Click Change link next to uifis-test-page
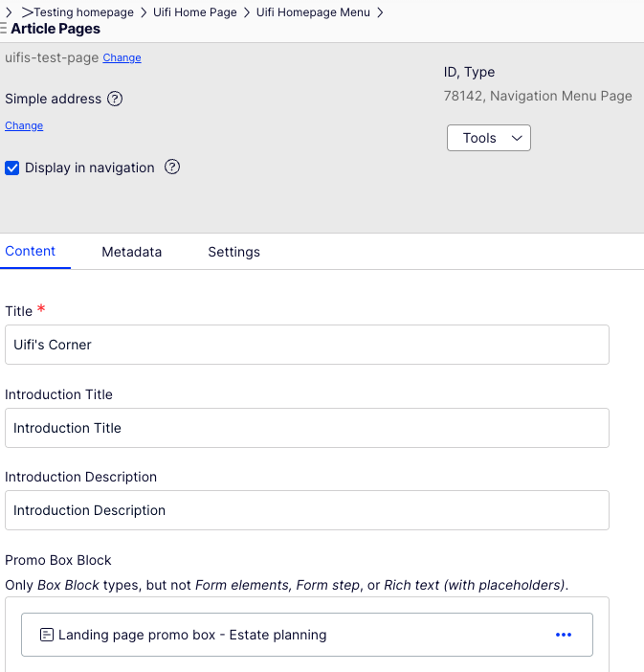 pyautogui.click(x=122, y=58)
